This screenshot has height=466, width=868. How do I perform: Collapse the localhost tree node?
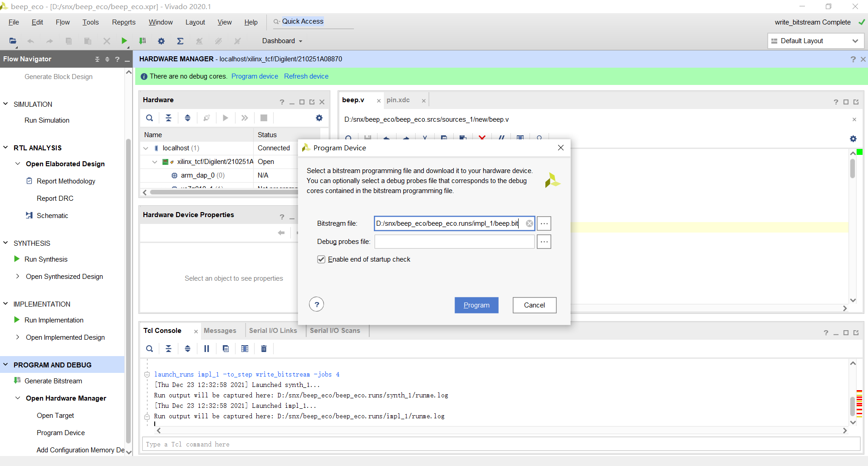(x=146, y=148)
